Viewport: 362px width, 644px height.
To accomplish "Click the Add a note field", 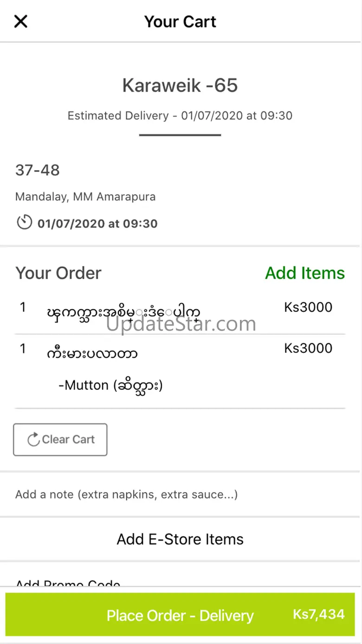I will click(126, 494).
